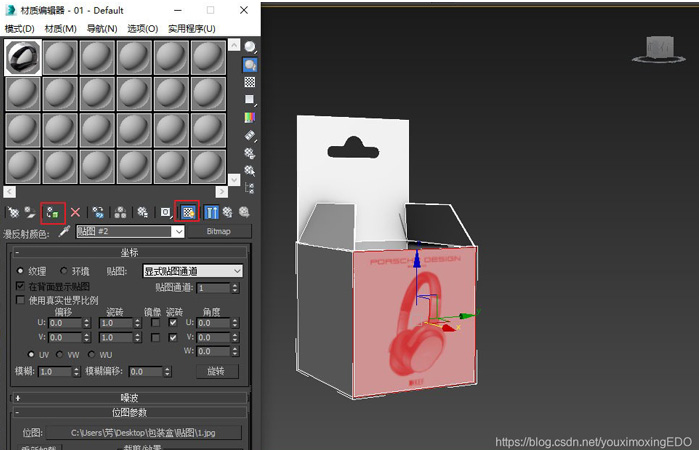Enable 使用真实世界比例 checkbox
Image resolution: width=700 pixels, height=450 pixels.
click(x=21, y=299)
